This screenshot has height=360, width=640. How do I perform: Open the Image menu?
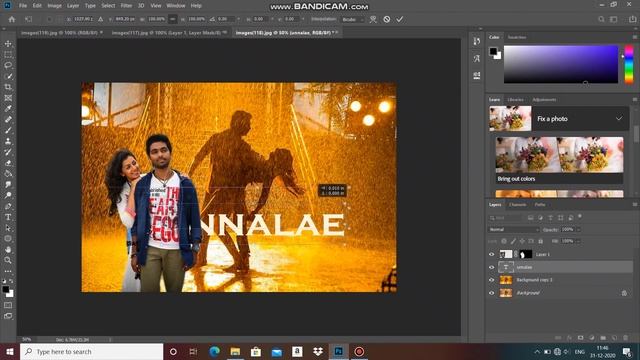pos(54,6)
